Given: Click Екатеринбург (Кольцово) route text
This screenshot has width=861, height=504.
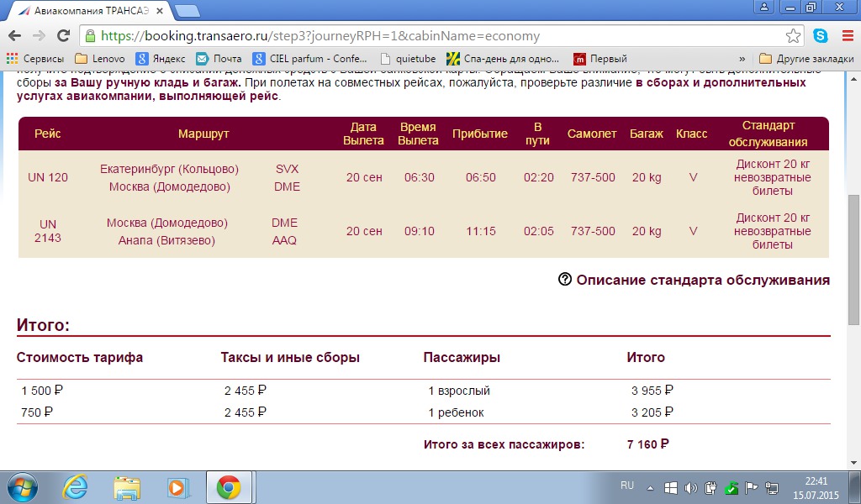Looking at the screenshot, I should 169,169.
